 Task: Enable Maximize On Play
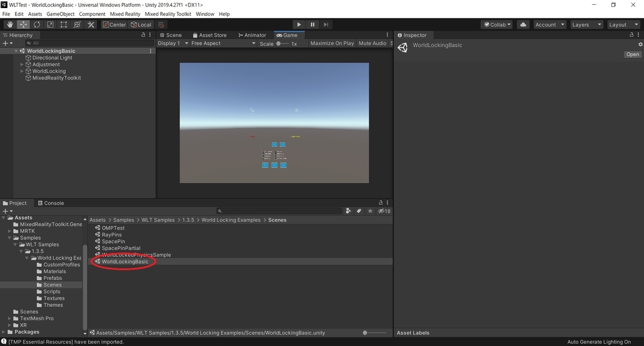coord(332,44)
